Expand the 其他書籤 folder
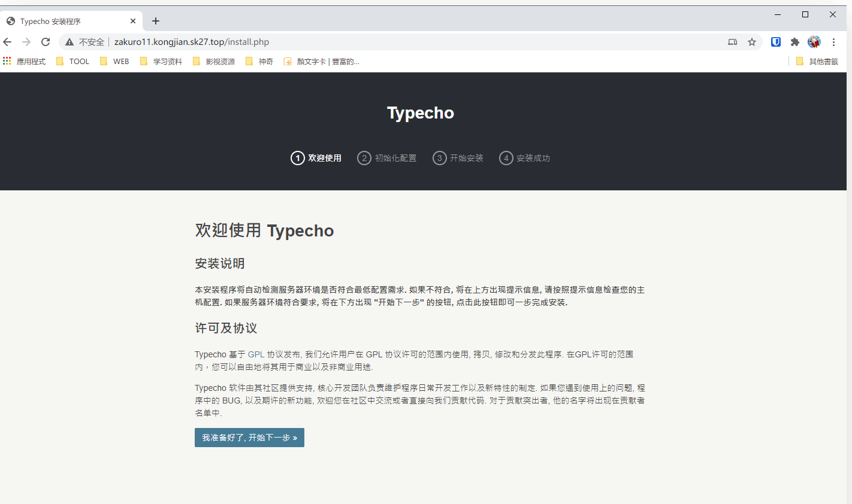This screenshot has height=504, width=852. coord(817,61)
